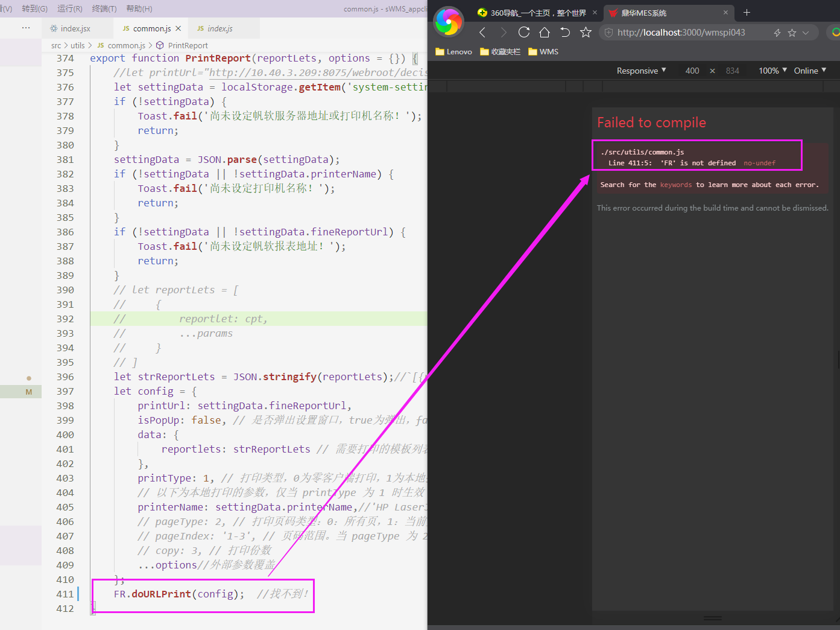Click the shield security icon in address bar
Viewport: 840px width, 630px height.
click(608, 33)
